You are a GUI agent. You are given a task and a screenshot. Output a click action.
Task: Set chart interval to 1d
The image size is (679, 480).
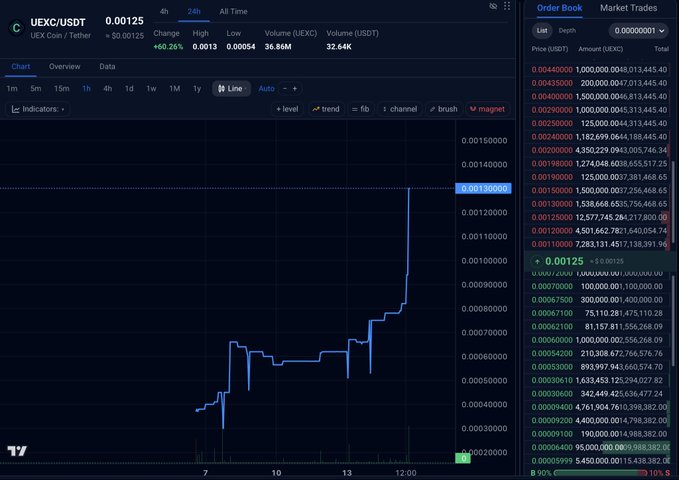click(x=129, y=88)
